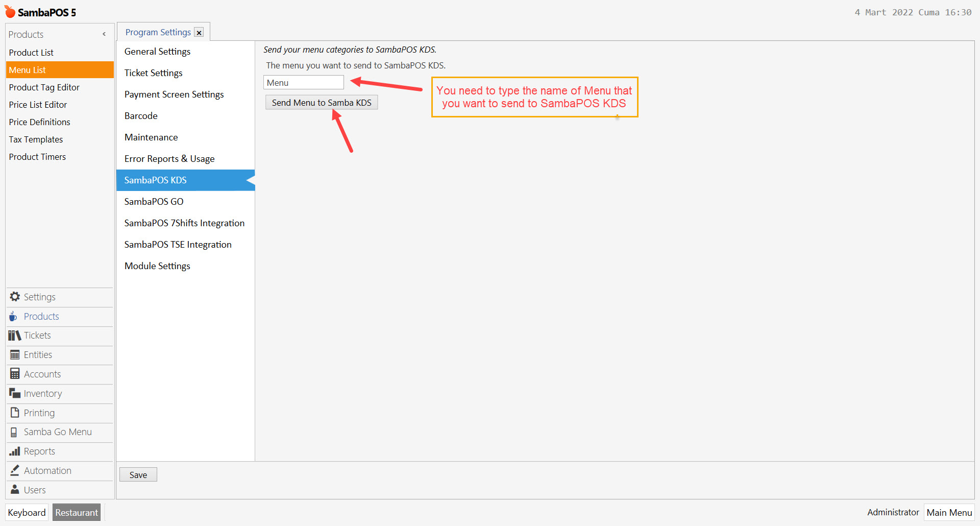This screenshot has width=980, height=526.
Task: Open Reports via the bar-chart icon
Action: [14, 451]
